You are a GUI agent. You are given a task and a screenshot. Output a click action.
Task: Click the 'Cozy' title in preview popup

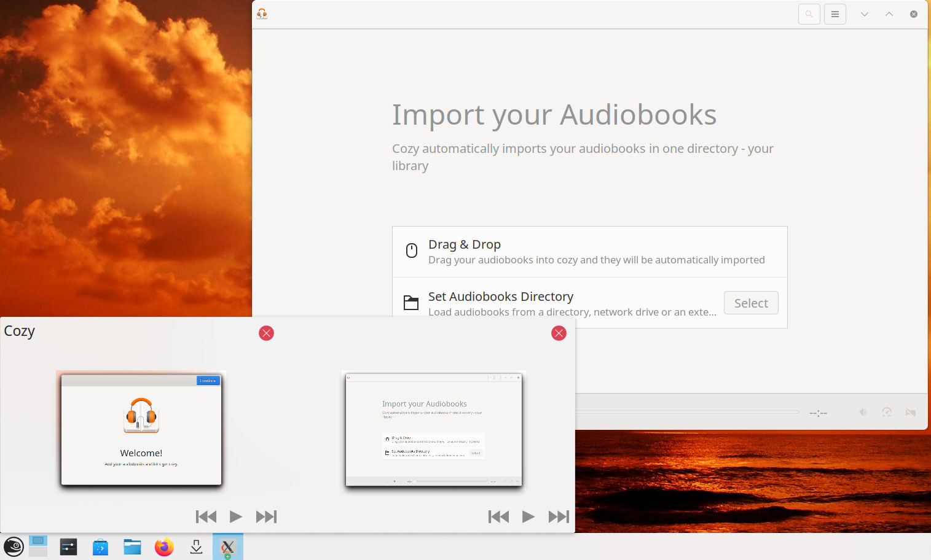point(19,331)
